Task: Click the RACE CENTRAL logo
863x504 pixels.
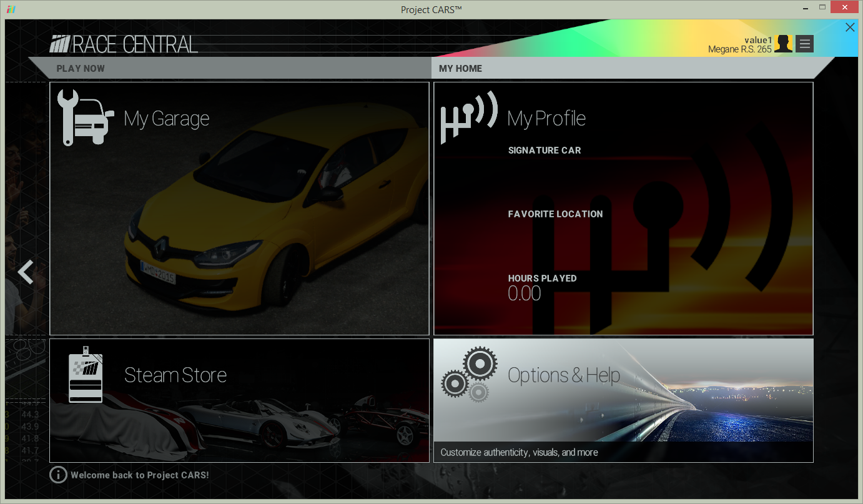Action: click(x=124, y=44)
